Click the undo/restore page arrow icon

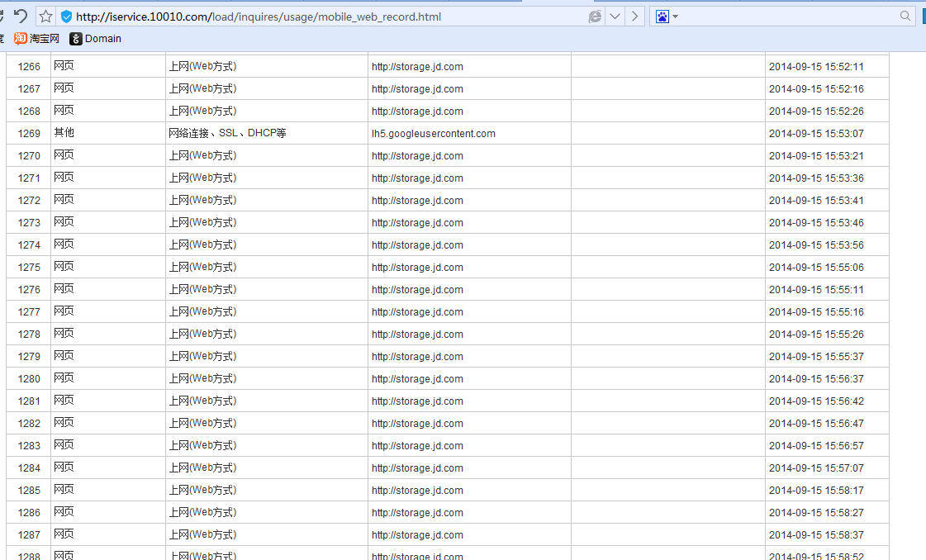(21, 17)
